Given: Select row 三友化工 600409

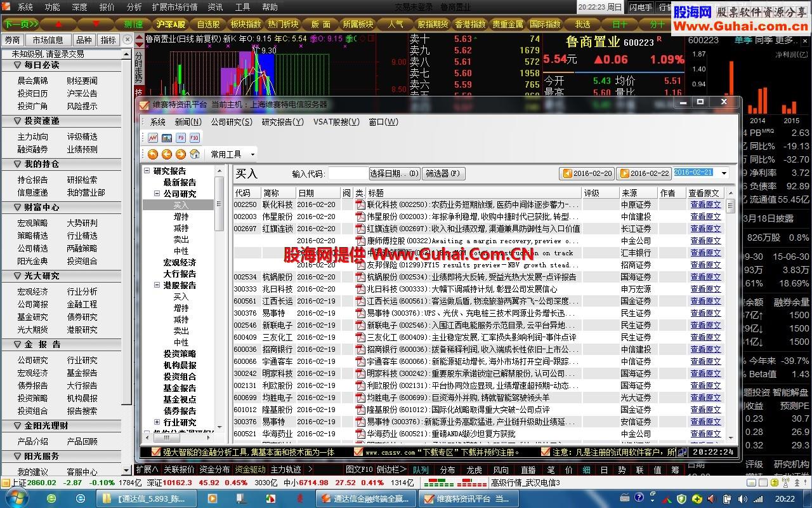Looking at the screenshot, I should pyautogui.click(x=479, y=337).
